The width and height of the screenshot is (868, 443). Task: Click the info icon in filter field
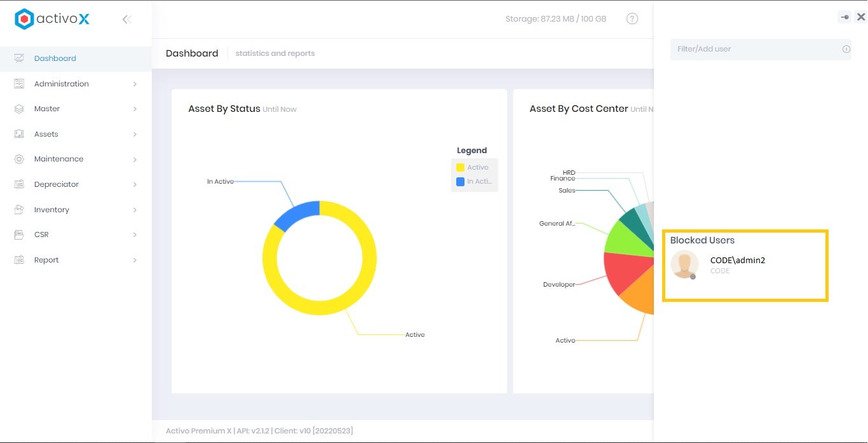846,49
